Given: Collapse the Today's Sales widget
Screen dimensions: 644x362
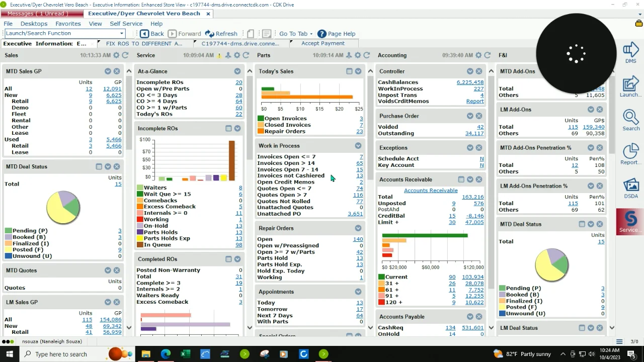Looking at the screenshot, I should (358, 71).
